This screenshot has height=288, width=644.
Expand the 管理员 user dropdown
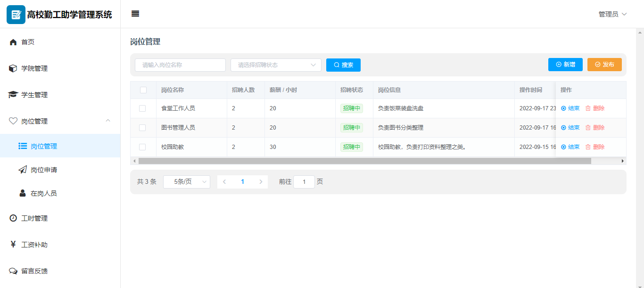click(612, 14)
